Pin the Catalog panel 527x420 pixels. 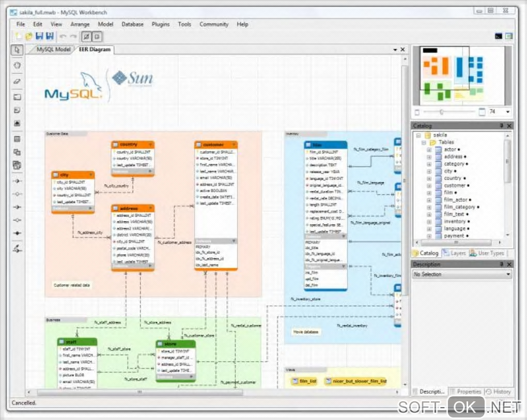pyautogui.click(x=501, y=126)
